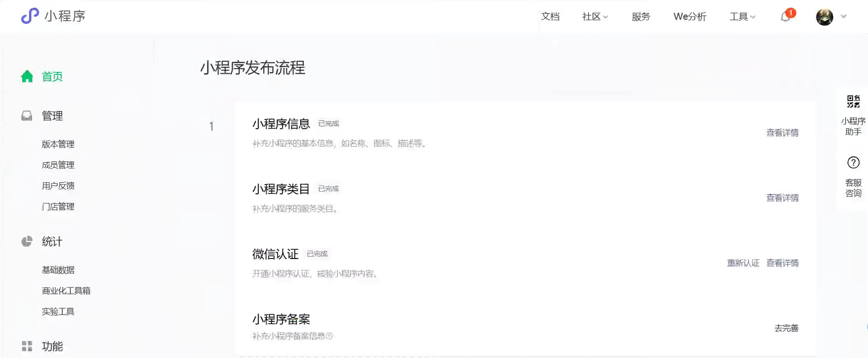Screen dimensions: 868x358
Task: Click the help icon beside 补充小程序备案信息
Action: (329, 336)
